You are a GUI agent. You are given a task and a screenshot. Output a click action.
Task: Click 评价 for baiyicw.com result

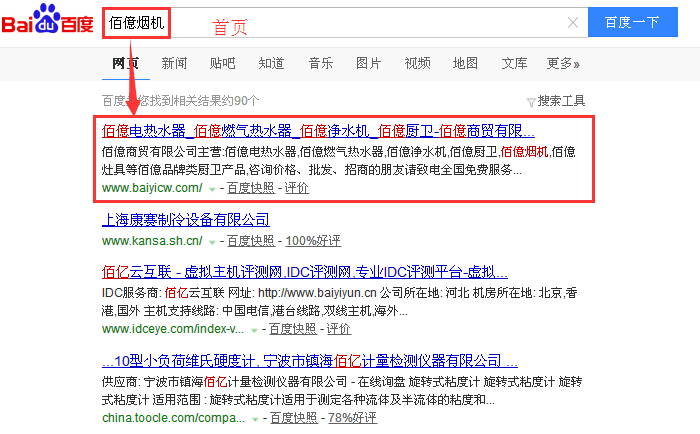pyautogui.click(x=297, y=188)
